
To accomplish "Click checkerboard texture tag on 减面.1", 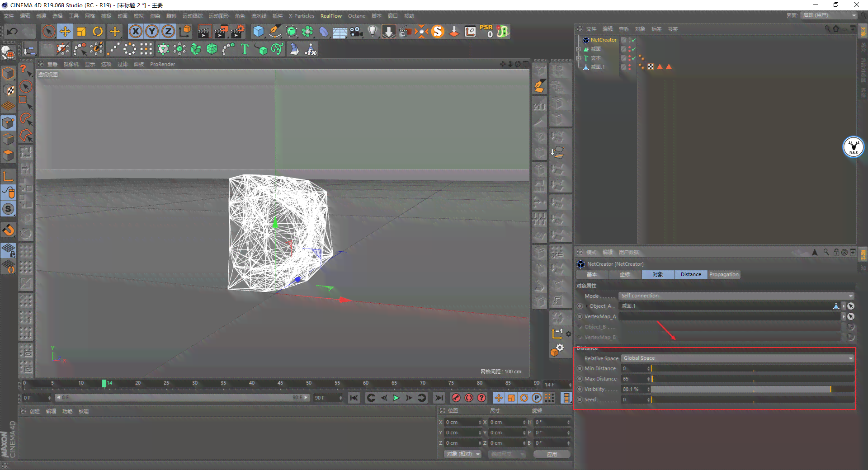I will coord(651,67).
